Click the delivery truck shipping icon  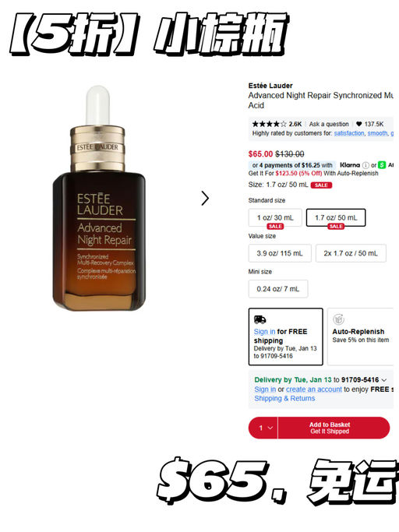pyautogui.click(x=260, y=319)
